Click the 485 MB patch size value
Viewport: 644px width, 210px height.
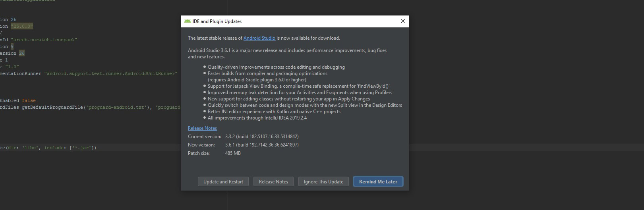(233, 153)
